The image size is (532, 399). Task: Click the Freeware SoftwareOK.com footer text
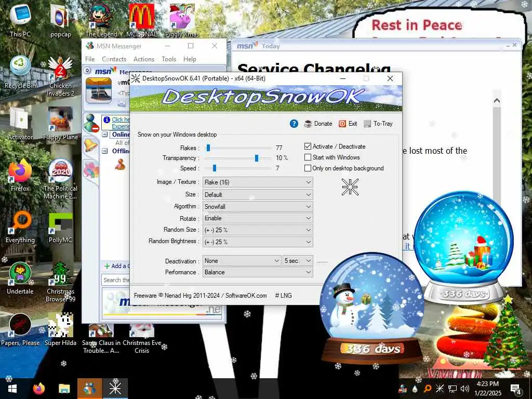200,296
